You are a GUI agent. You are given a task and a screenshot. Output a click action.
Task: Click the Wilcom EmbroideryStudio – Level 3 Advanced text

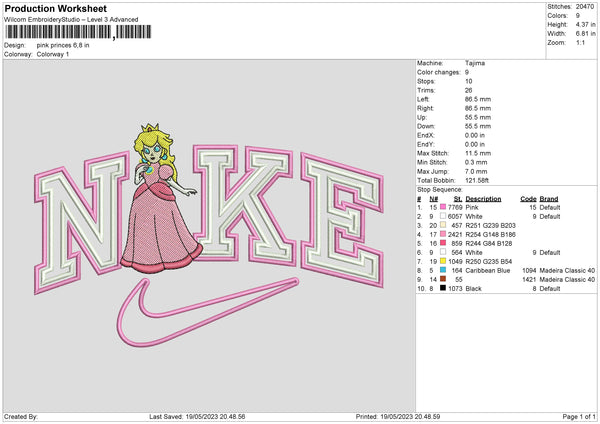click(x=71, y=20)
